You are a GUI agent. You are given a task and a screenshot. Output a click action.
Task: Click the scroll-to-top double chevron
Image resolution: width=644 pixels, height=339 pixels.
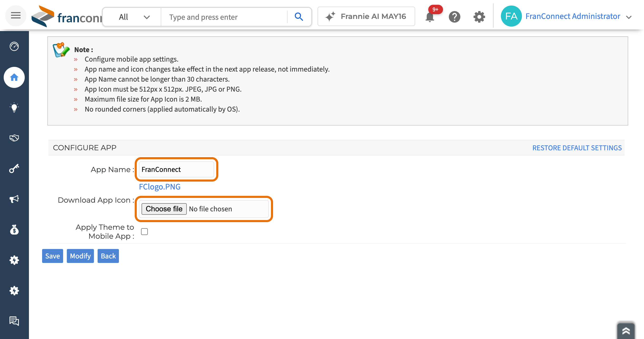click(626, 331)
